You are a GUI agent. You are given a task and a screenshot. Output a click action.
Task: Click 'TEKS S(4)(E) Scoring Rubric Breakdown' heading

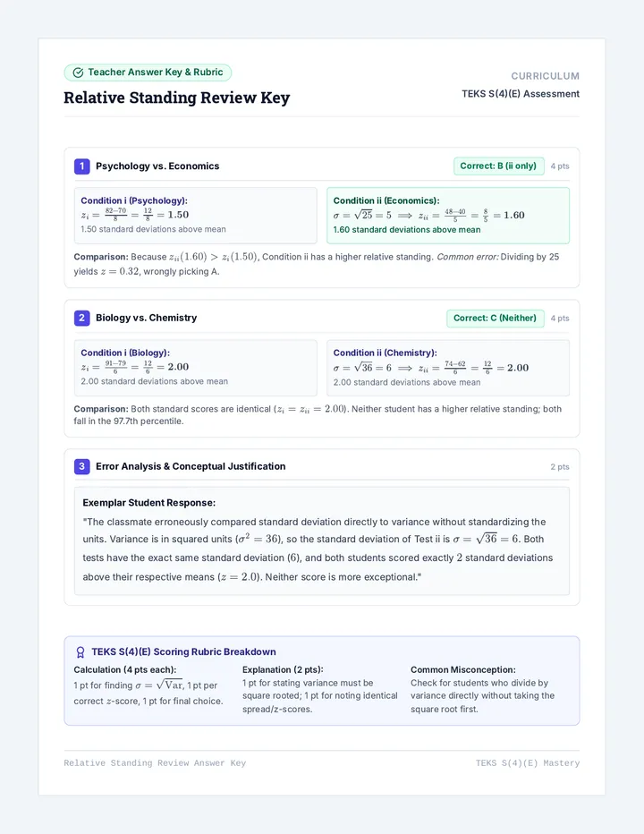[x=183, y=652]
